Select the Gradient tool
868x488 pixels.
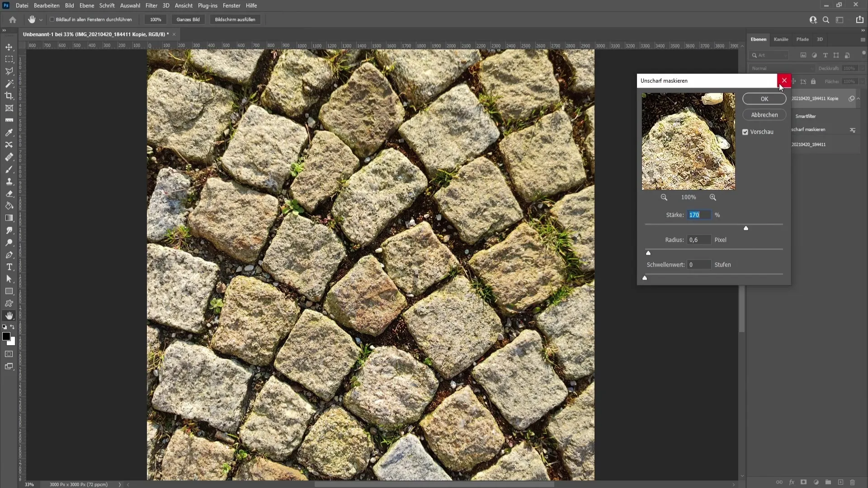point(9,218)
